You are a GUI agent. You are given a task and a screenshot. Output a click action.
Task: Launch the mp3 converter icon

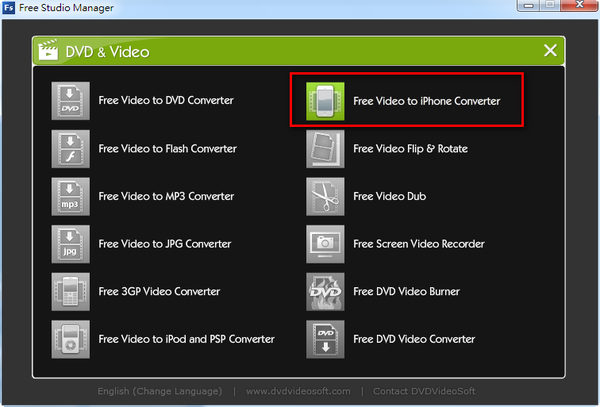click(71, 196)
